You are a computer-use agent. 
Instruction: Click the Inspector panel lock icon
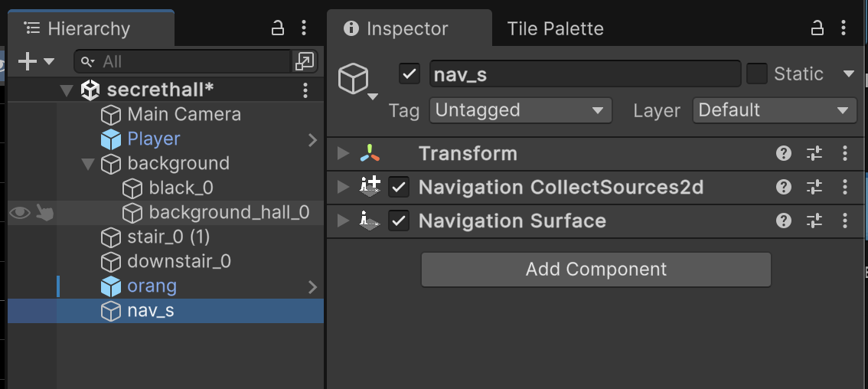[817, 28]
